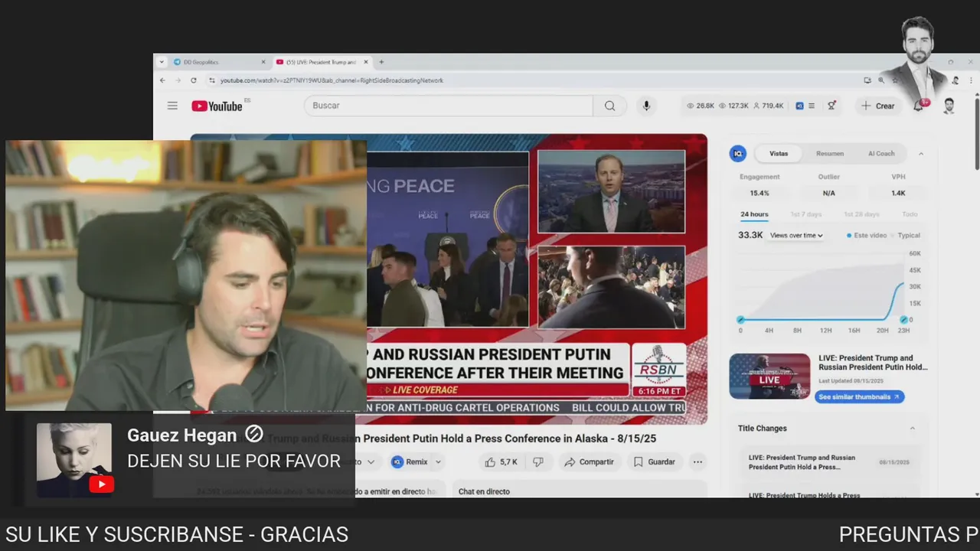Select the Todo range tab
This screenshot has width=980, height=551.
pyautogui.click(x=910, y=214)
